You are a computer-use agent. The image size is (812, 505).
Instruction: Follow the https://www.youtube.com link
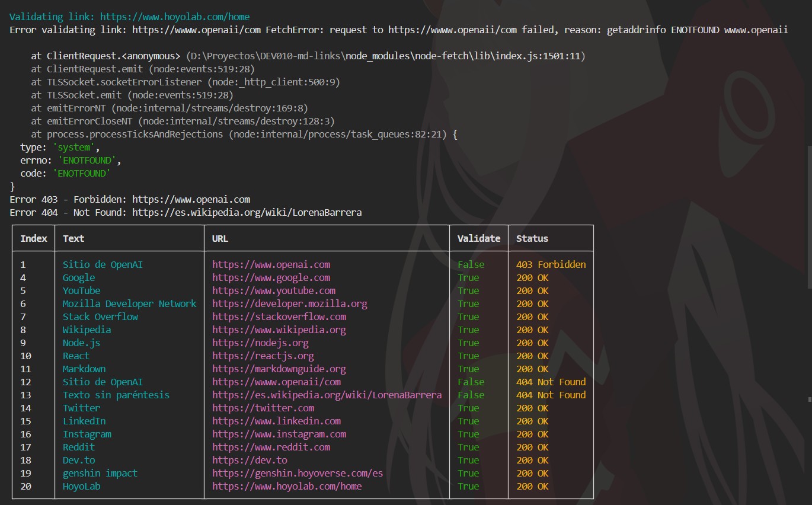274,290
